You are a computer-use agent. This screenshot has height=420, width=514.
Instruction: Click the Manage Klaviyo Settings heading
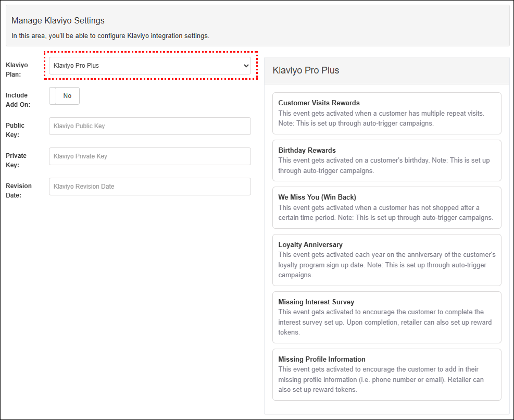pos(58,21)
